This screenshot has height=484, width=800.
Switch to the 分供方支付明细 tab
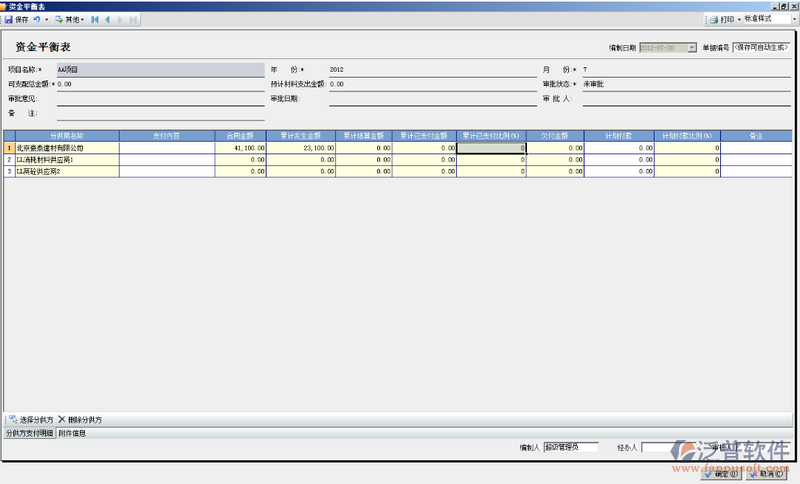click(30, 434)
